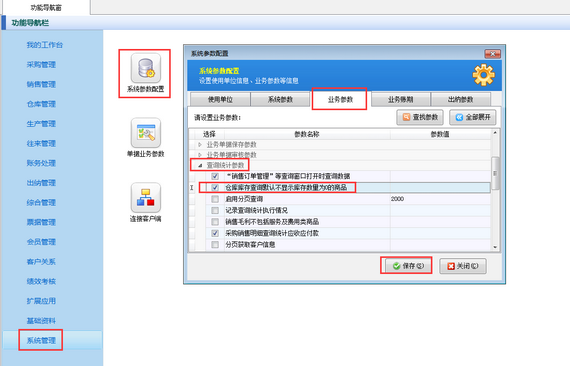Open the 连接客户端 network icon
Viewport: 570px width, 366px height.
[145, 197]
